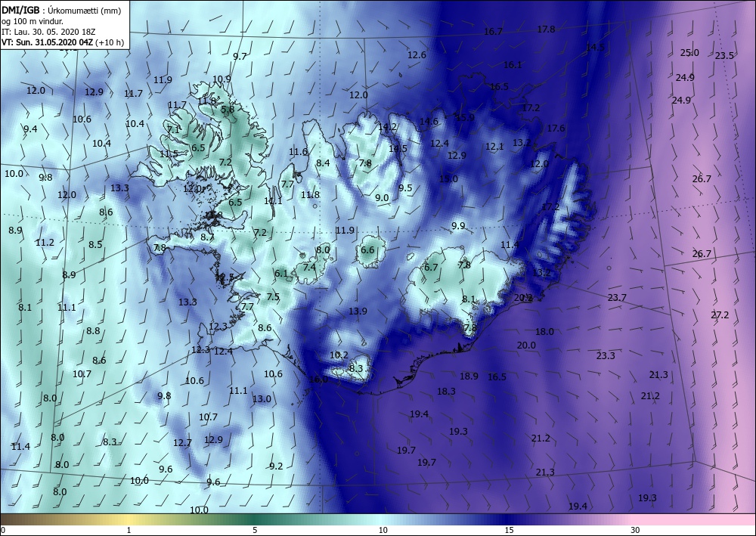Click the color scale label "5"

(x=255, y=530)
